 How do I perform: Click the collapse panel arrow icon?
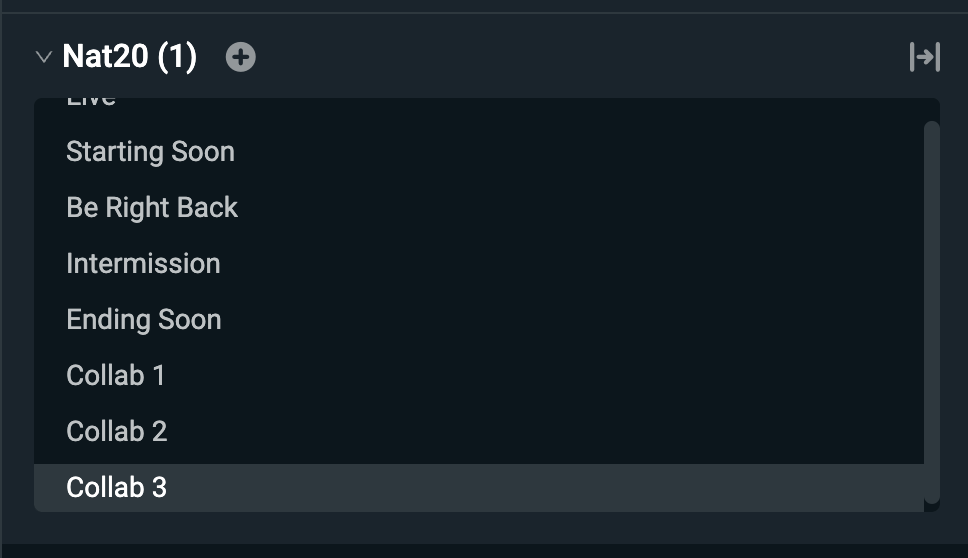(924, 57)
